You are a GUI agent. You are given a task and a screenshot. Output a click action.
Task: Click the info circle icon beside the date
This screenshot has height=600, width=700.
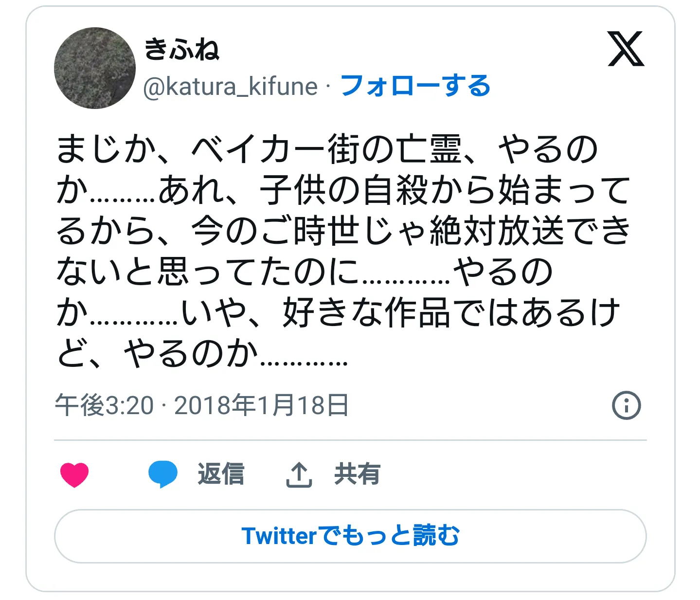pyautogui.click(x=626, y=405)
